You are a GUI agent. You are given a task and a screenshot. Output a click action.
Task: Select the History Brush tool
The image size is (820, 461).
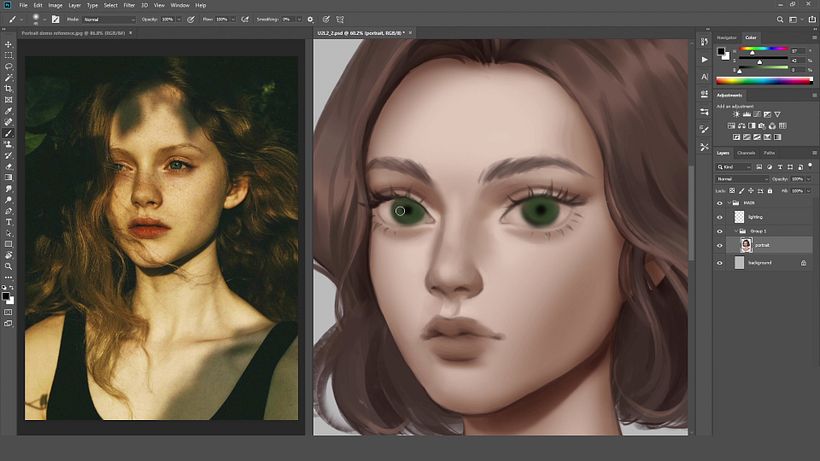[x=8, y=155]
